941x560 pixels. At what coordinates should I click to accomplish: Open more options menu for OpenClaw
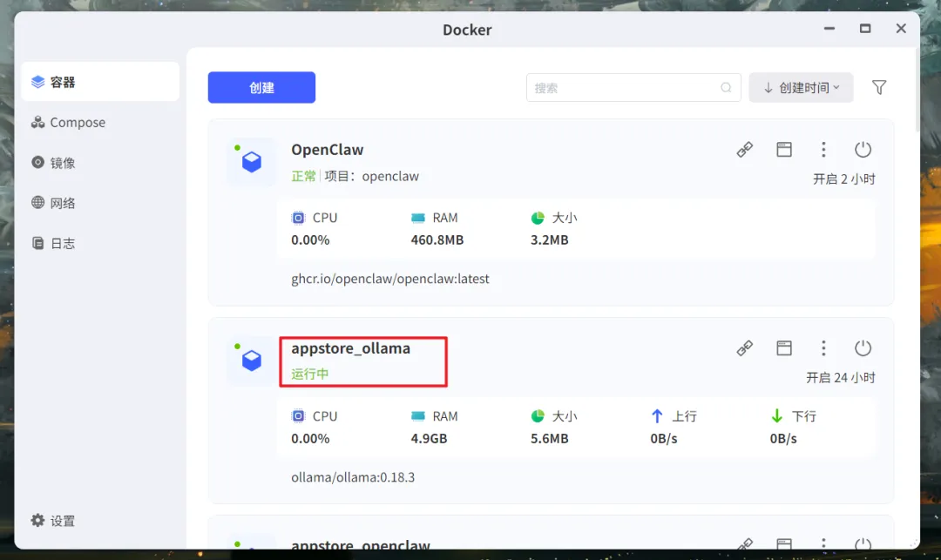[x=823, y=149]
